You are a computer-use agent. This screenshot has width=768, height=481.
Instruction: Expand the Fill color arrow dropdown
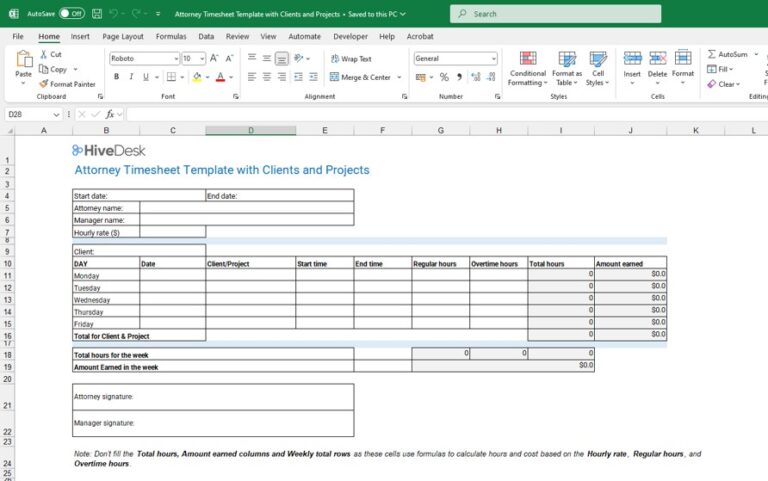tap(207, 77)
